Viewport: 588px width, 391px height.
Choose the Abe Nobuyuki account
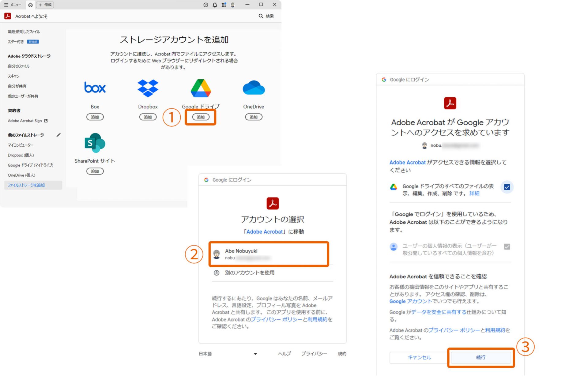(x=269, y=254)
